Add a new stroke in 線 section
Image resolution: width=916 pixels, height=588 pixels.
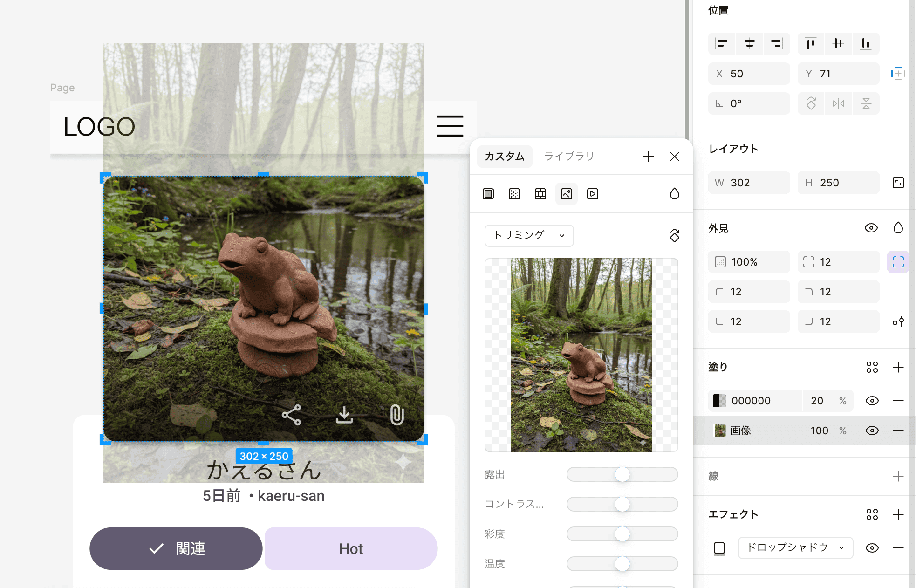click(898, 476)
